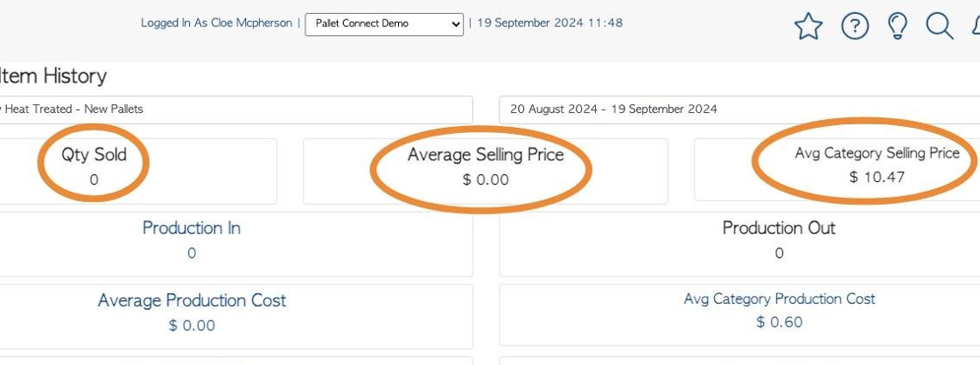This screenshot has height=365, width=980.
Task: Open the 20 August - 19 September date range
Action: click(739, 109)
